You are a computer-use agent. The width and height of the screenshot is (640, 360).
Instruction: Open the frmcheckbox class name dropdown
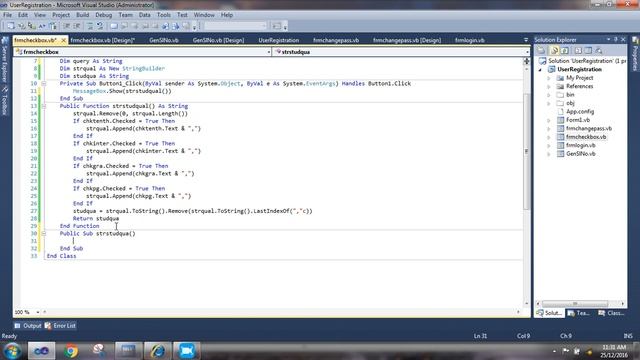(269, 52)
